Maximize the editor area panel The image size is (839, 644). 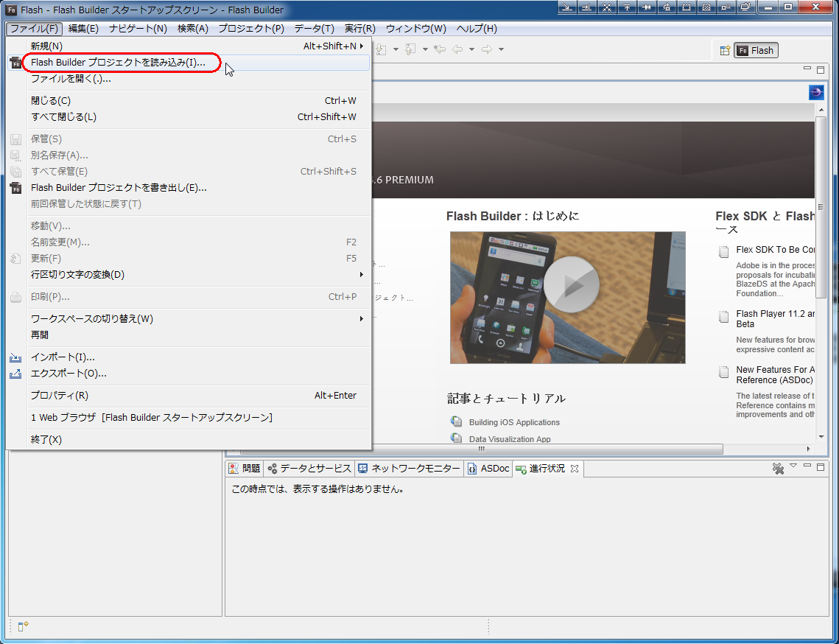(821, 69)
